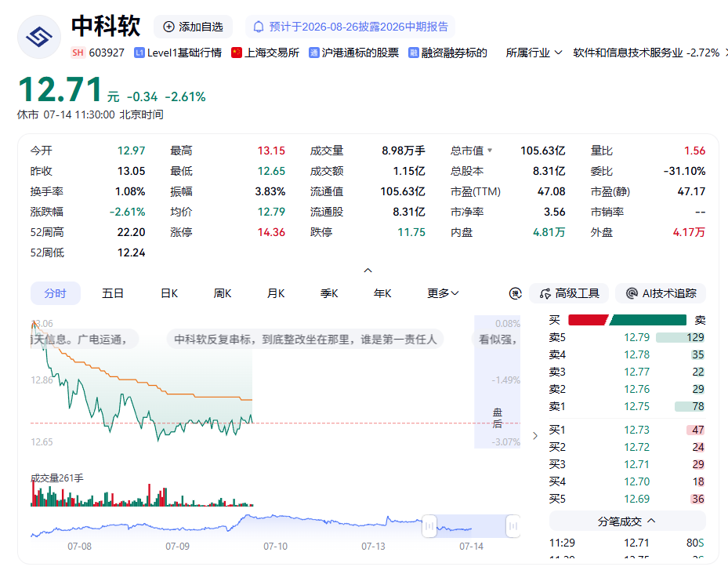Click the 涨停 14.36 value
The height and width of the screenshot is (574, 728).
[271, 232]
